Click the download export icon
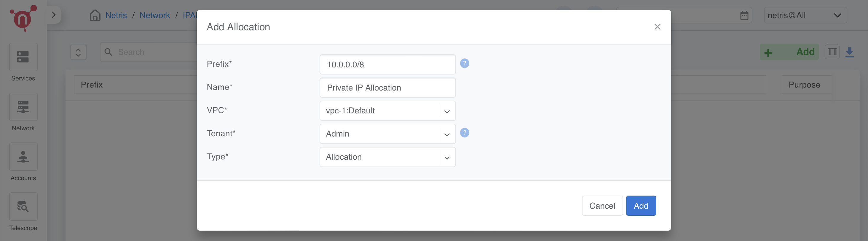This screenshot has height=241, width=868. 849,52
